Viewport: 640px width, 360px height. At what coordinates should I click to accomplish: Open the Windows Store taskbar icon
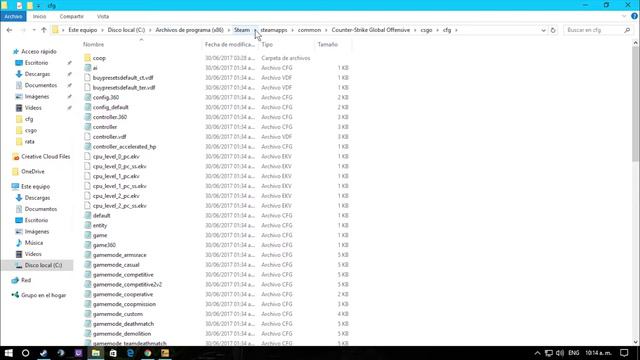click(x=113, y=353)
